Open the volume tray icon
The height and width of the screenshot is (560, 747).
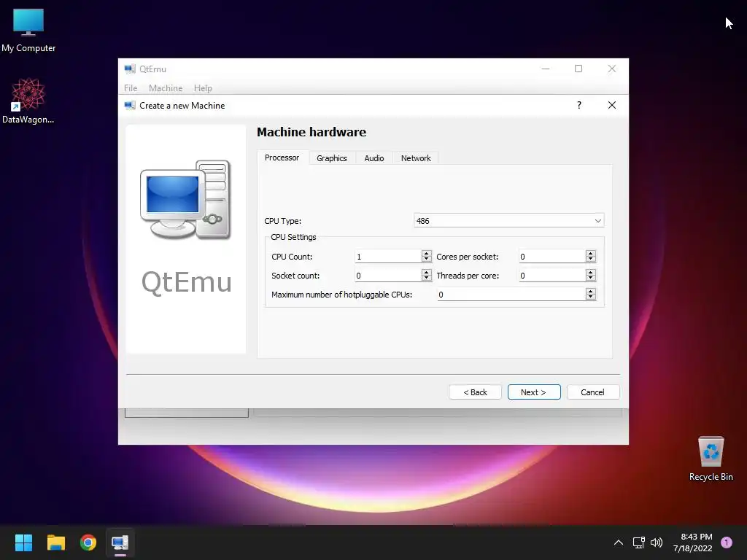pos(657,542)
